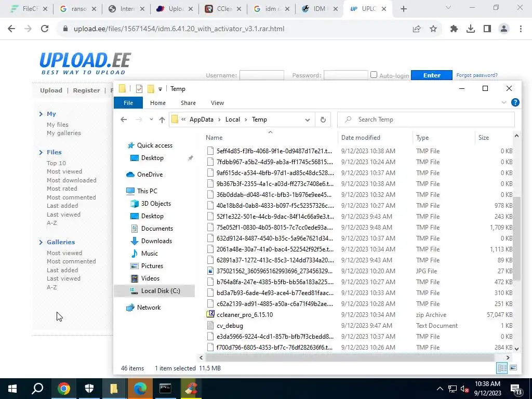Click Properties quick access toolbar icon
The height and width of the screenshot is (399, 532).
[139, 89]
